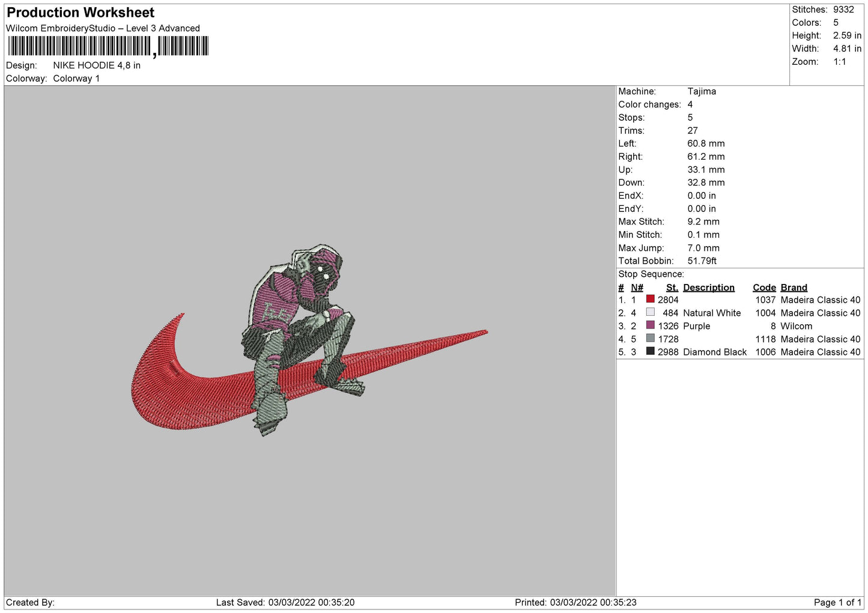Click the red thread color swatch

pos(650,299)
